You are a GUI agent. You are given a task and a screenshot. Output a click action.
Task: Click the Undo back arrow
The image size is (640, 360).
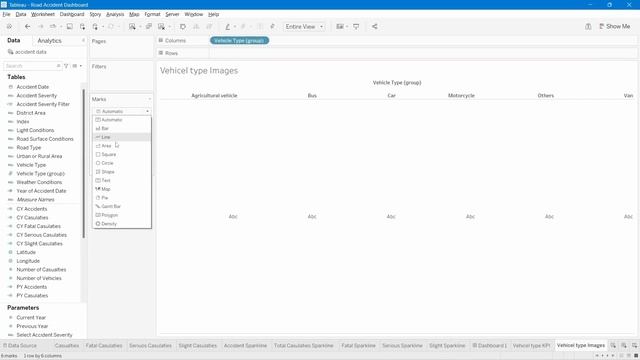[x=27, y=27]
